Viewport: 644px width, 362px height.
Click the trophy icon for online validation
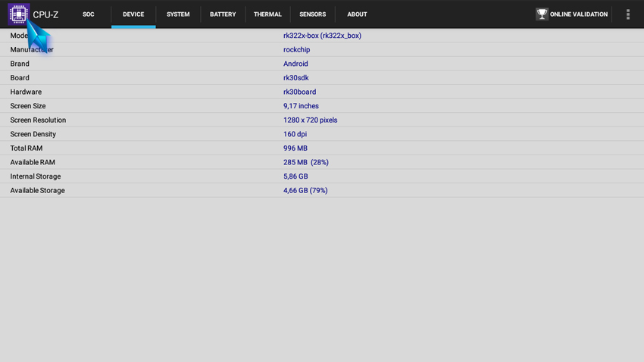pyautogui.click(x=542, y=14)
